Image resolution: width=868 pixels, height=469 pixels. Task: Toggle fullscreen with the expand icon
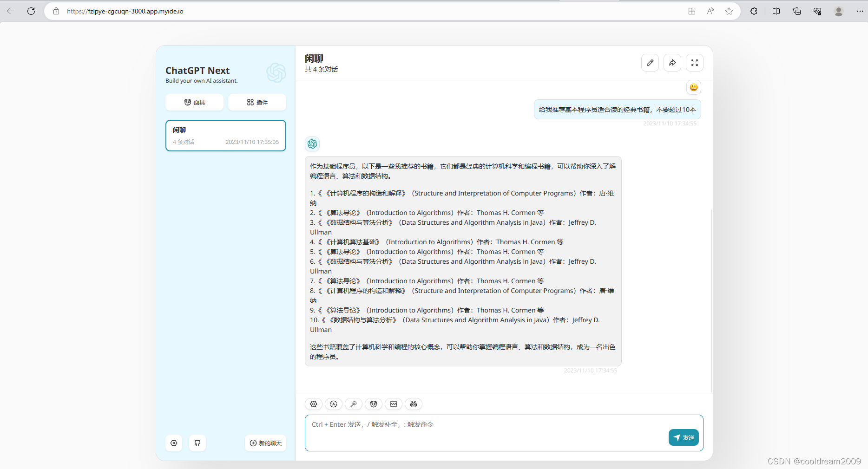[695, 63]
